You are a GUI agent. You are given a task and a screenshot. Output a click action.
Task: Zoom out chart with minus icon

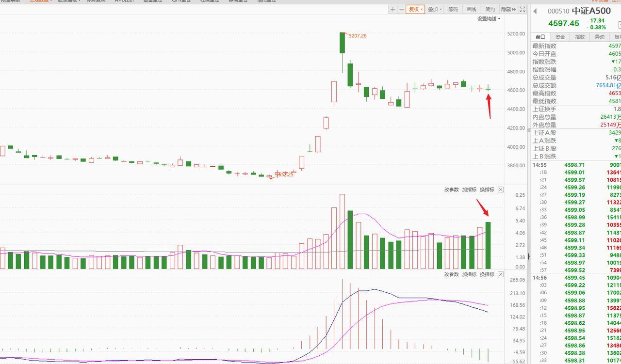[401, 9]
